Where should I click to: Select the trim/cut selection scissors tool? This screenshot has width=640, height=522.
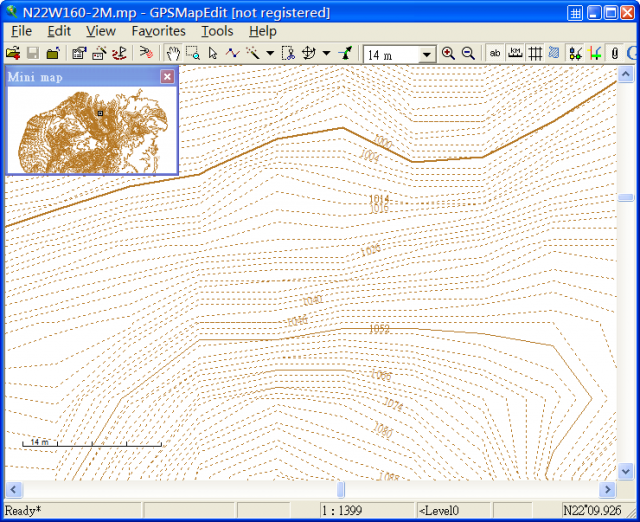coord(288,53)
